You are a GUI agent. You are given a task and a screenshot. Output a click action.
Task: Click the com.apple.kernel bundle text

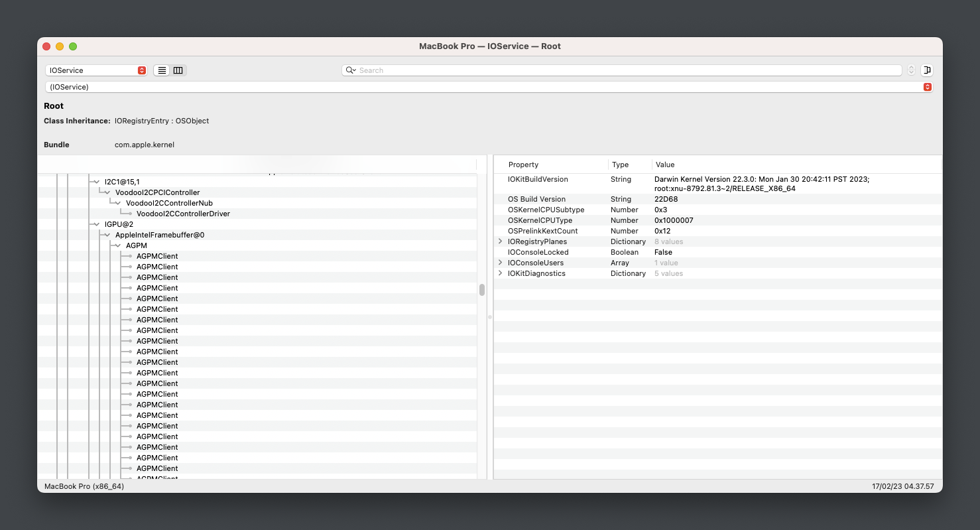145,145
